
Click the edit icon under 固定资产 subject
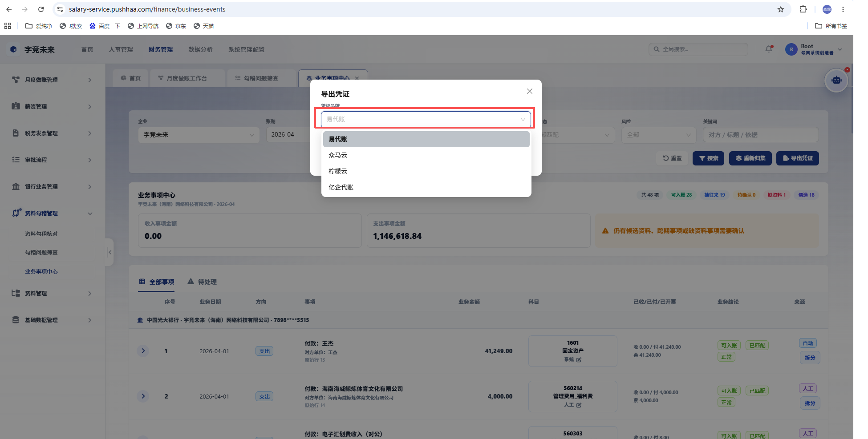click(x=579, y=360)
